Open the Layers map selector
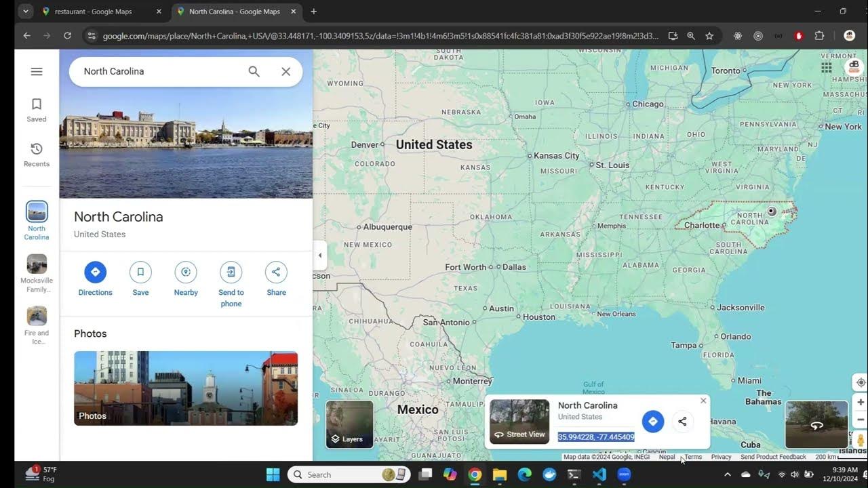 [x=350, y=424]
